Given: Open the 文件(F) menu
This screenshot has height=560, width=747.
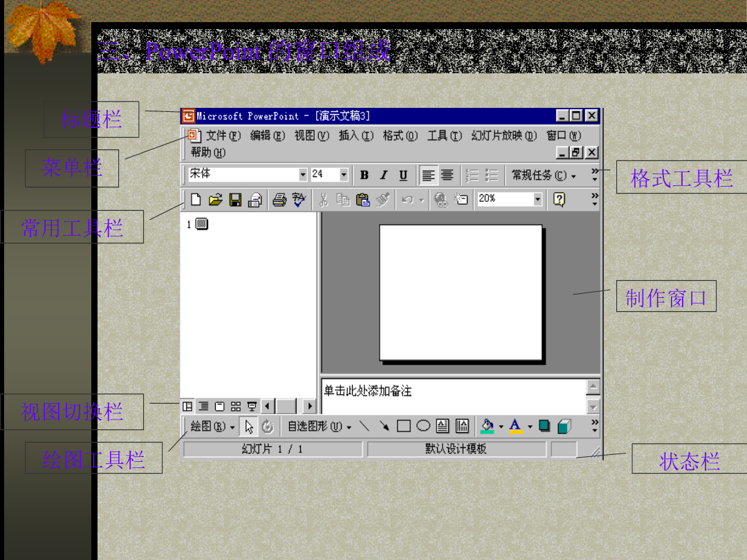Looking at the screenshot, I should pos(223,136).
